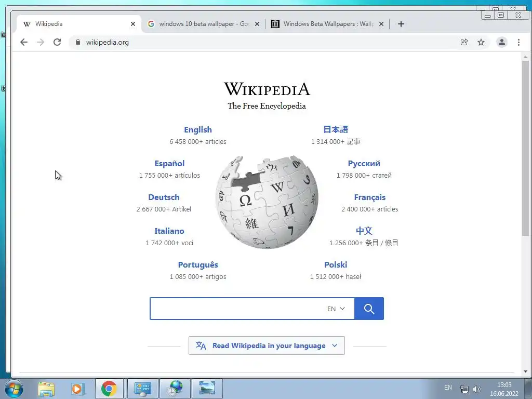532x399 pixels.
Task: Open the globe and clock taskbar icon
Action: (x=175, y=389)
